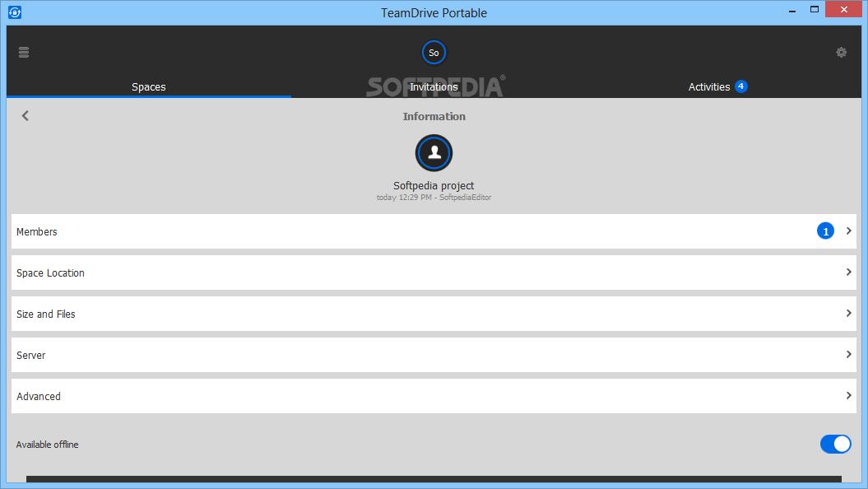This screenshot has height=489, width=868.
Task: Open settings via the gear icon
Action: pyautogui.click(x=842, y=53)
